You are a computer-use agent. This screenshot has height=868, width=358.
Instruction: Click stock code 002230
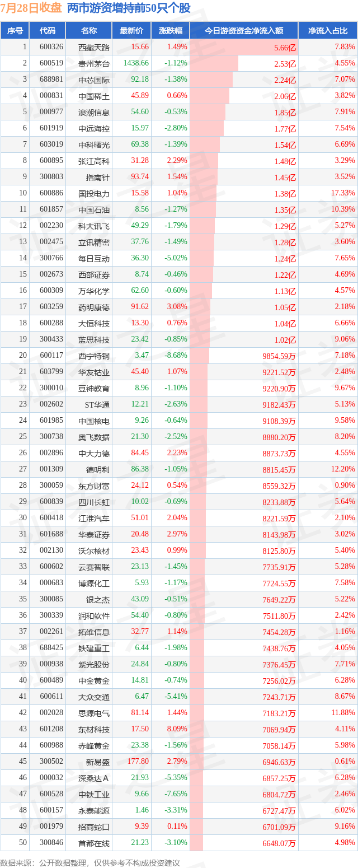[51, 226]
